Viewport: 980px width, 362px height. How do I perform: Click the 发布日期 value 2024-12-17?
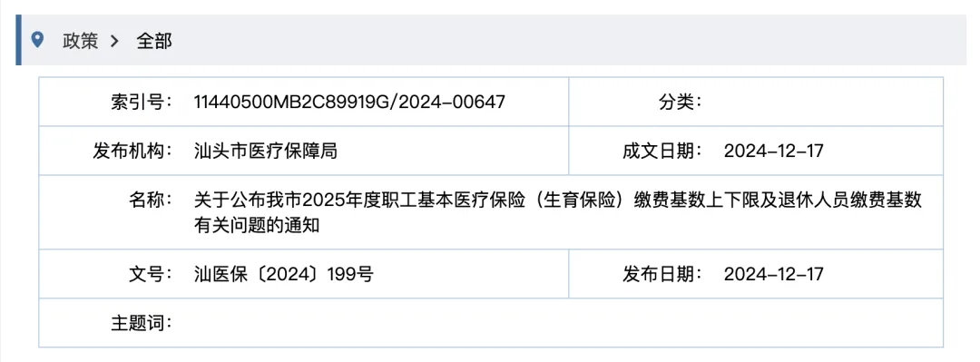click(x=774, y=274)
